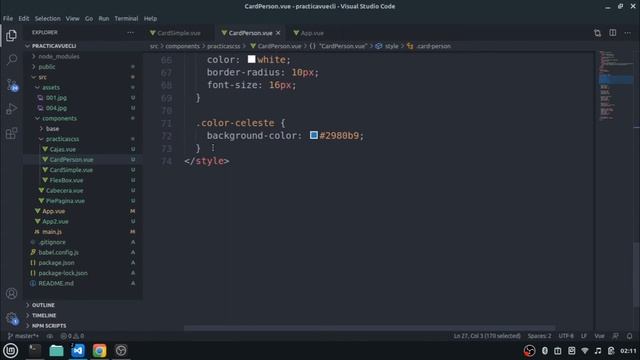Open the Search view in activity bar
Viewport: 640px width, 360px height.
coord(11,60)
